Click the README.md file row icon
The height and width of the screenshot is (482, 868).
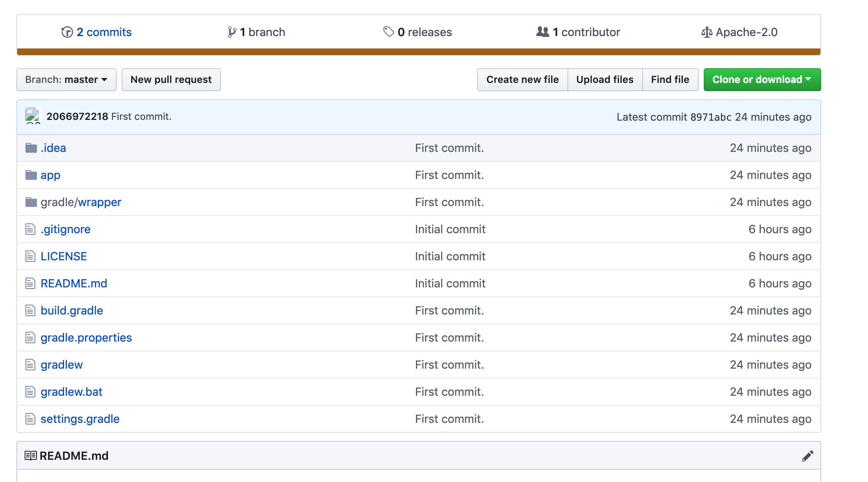click(30, 283)
